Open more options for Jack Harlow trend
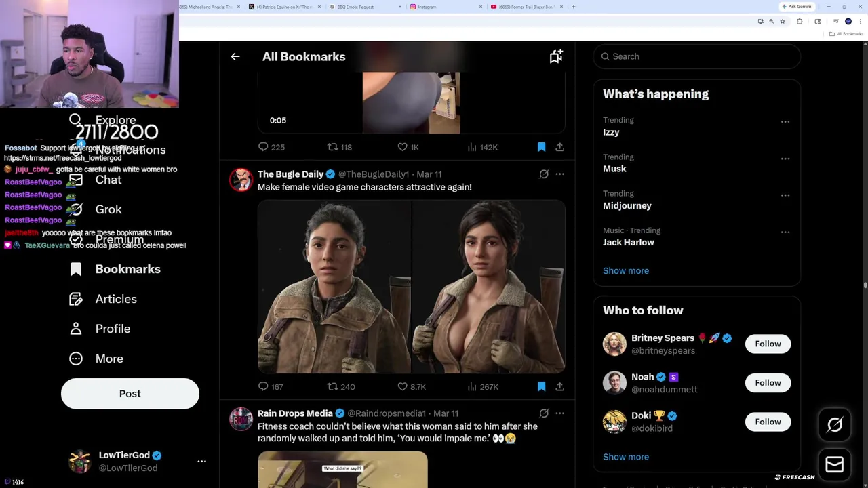The width and height of the screenshot is (868, 488). click(785, 232)
